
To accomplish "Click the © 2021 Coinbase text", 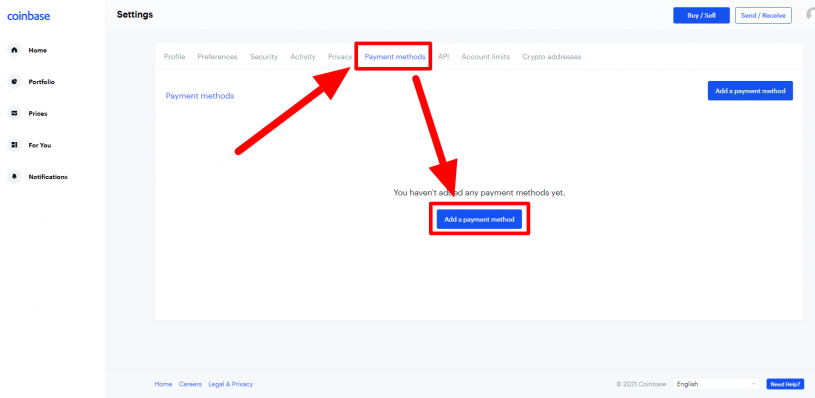I will click(641, 384).
